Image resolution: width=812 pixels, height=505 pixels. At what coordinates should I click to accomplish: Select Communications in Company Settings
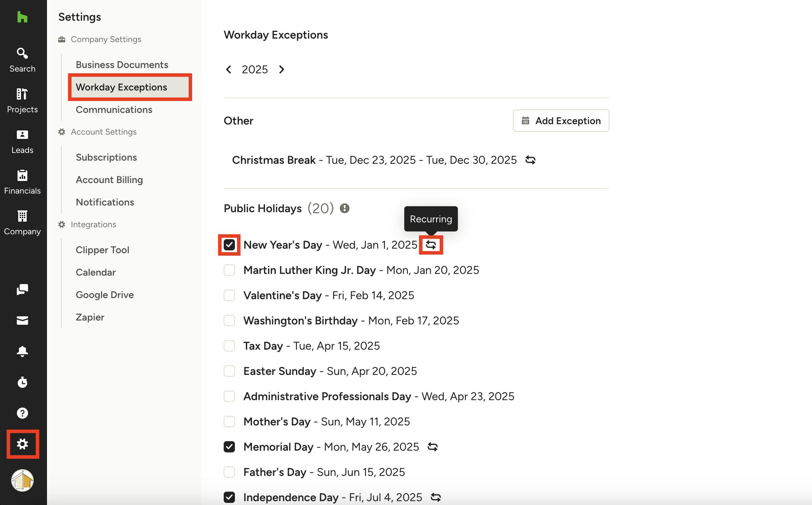pos(114,109)
